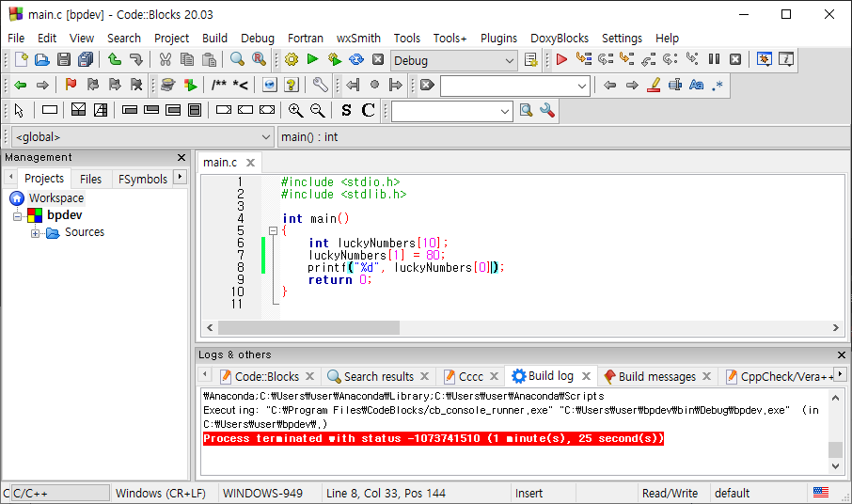This screenshot has height=504, width=852.
Task: Save all files with the stacked-floppies icon
Action: coord(86,59)
